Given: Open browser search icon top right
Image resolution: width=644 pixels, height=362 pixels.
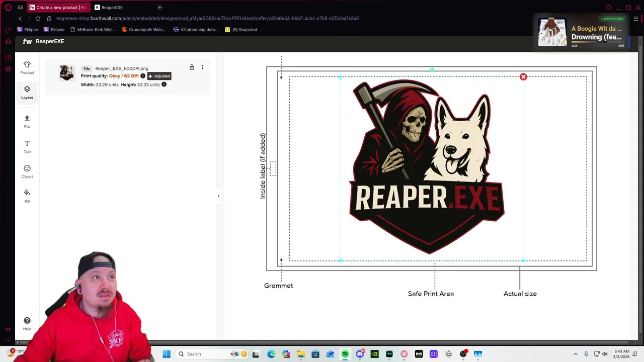Looking at the screenshot, I should [x=609, y=8].
